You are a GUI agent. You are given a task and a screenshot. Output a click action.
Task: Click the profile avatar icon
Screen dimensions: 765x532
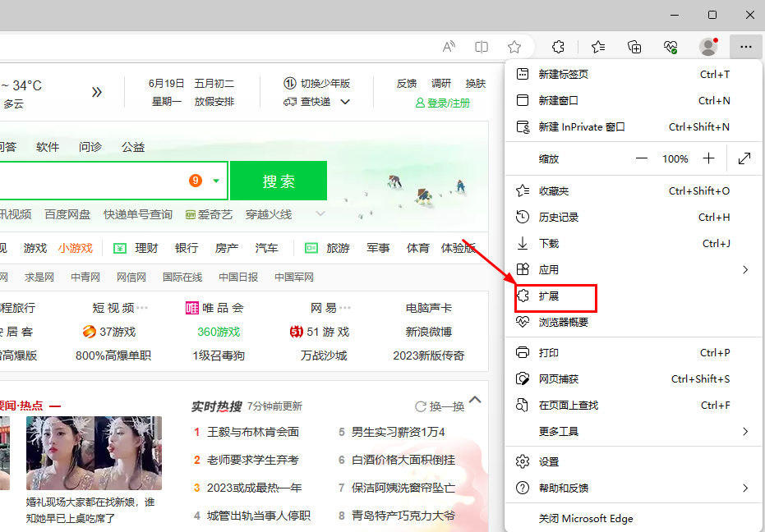[708, 47]
